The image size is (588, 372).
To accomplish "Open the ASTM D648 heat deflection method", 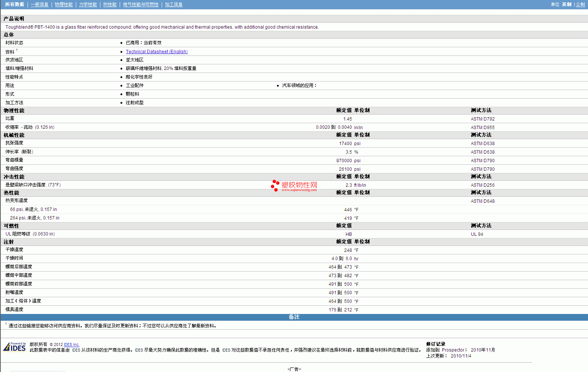I will point(482,201).
